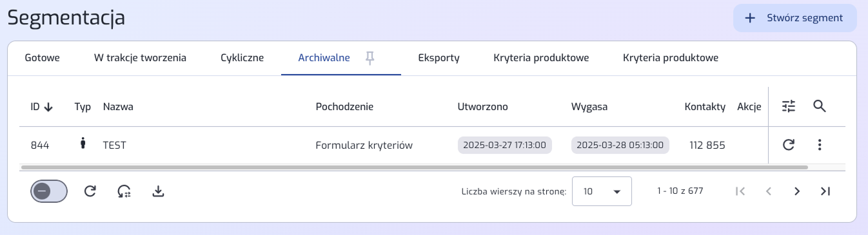Toggle the switch in the table footer
This screenshot has width=868, height=235.
pyautogui.click(x=49, y=191)
